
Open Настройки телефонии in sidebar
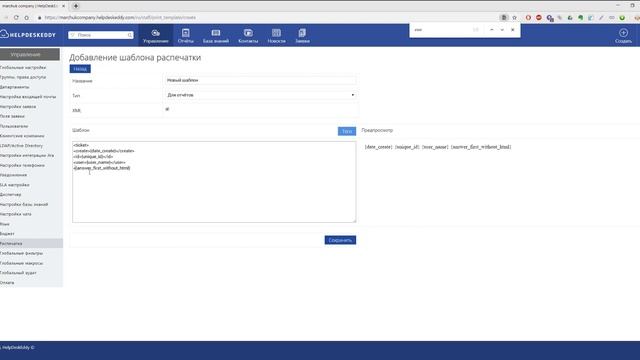click(22, 165)
